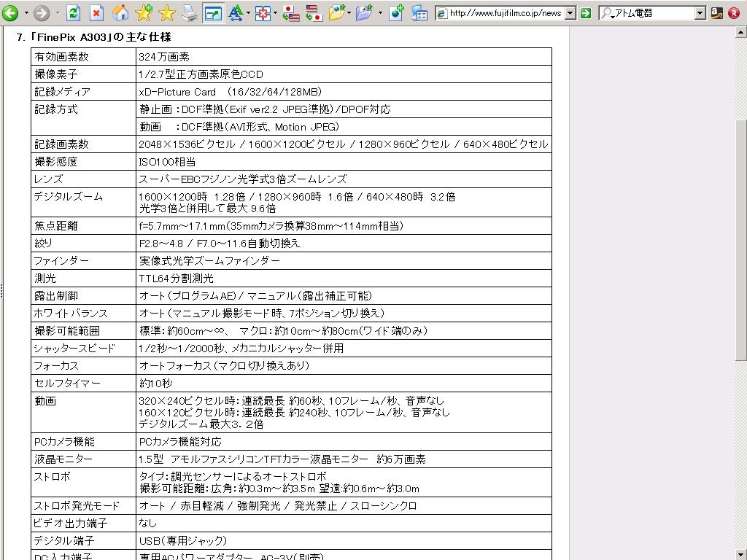The image size is (747, 560).
Task: Click the close-windows red X grid icon
Action: coord(263,13)
